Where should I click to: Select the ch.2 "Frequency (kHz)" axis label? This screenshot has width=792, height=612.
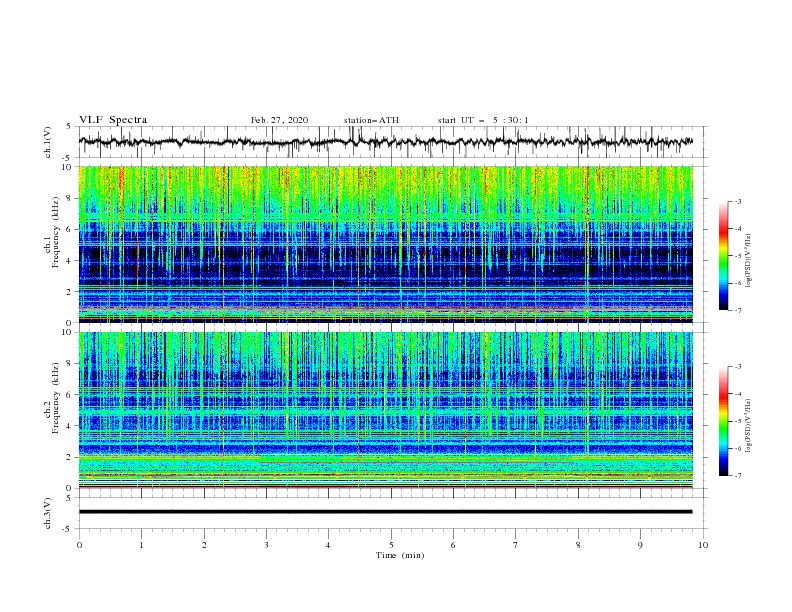56,398
